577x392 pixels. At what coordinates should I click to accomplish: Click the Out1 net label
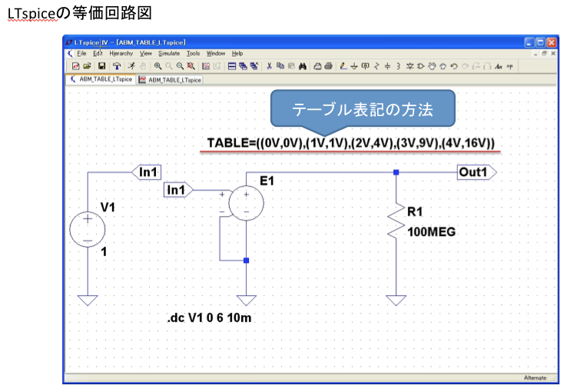[477, 172]
